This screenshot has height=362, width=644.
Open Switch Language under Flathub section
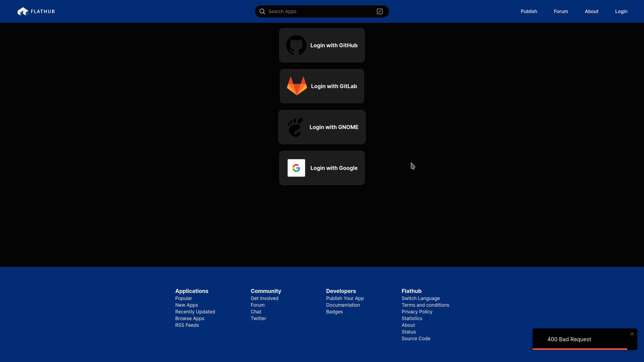pyautogui.click(x=420, y=298)
